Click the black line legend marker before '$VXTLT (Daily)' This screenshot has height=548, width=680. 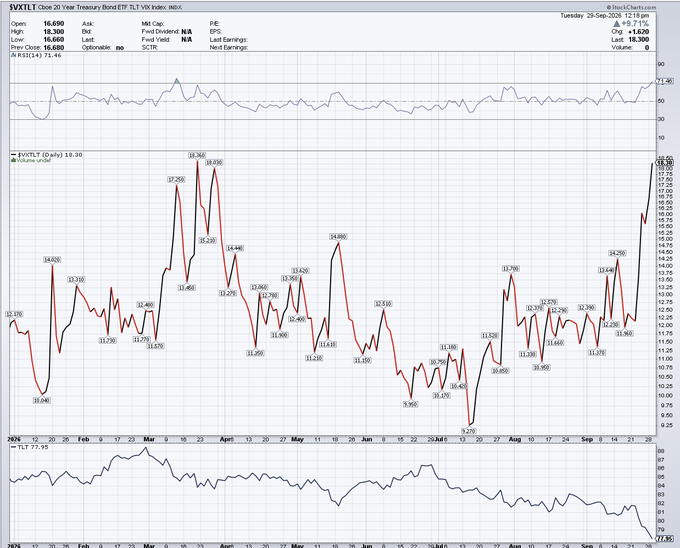[13, 154]
